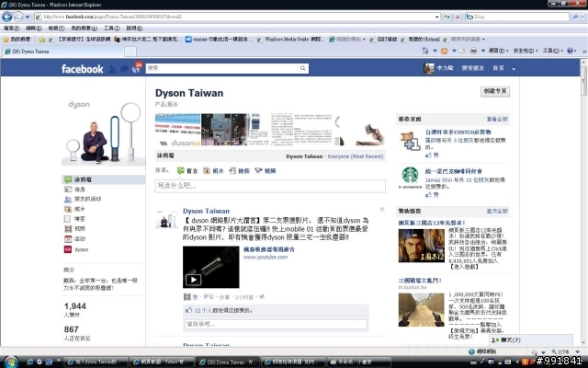This screenshot has width=588, height=368.
Task: Click the orange RSS feeds icon
Action: (445, 51)
